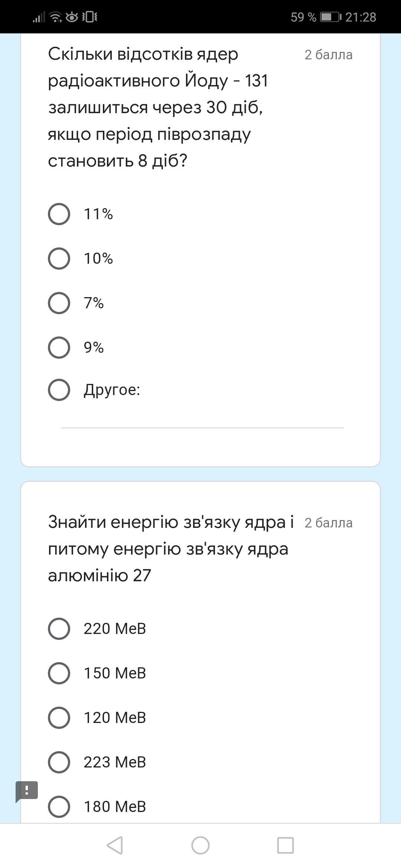Viewport: 401px width, 868px height.
Task: Tap the clock showing 21:28
Action: pos(361,17)
